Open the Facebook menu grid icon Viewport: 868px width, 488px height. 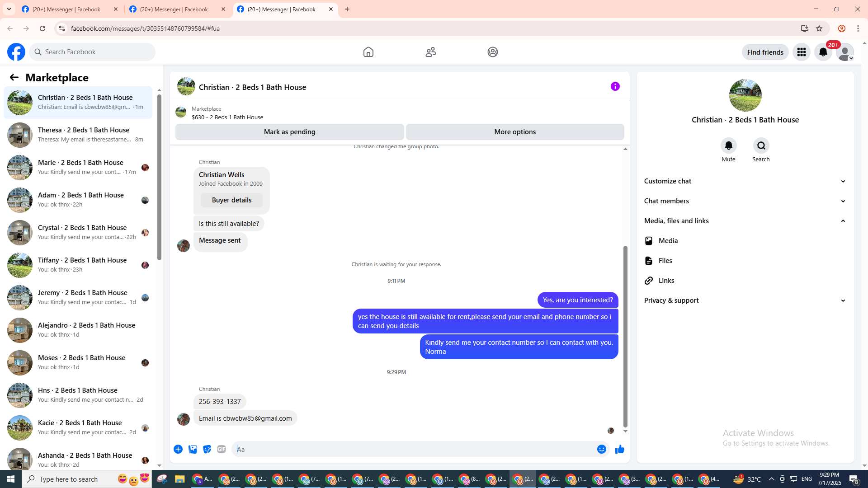(x=802, y=52)
